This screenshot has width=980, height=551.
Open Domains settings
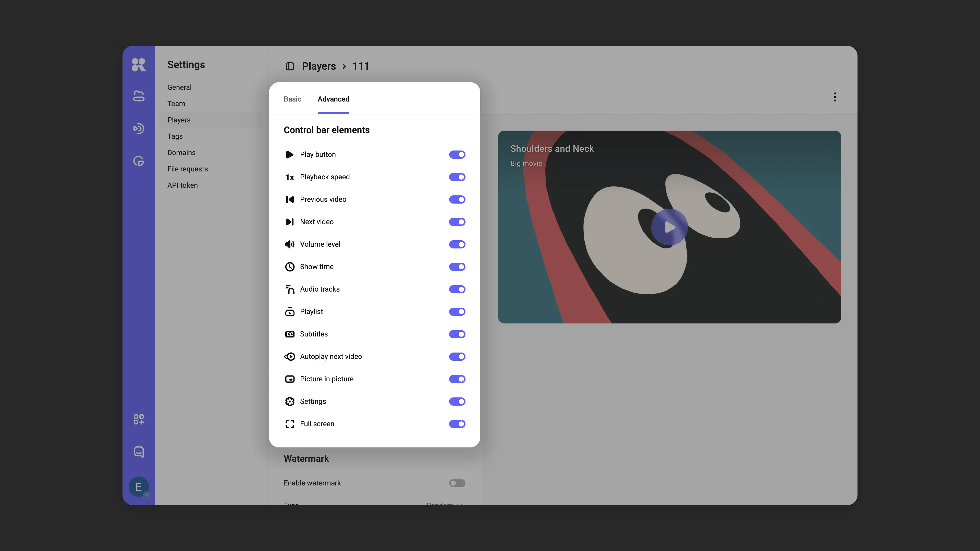tap(181, 153)
